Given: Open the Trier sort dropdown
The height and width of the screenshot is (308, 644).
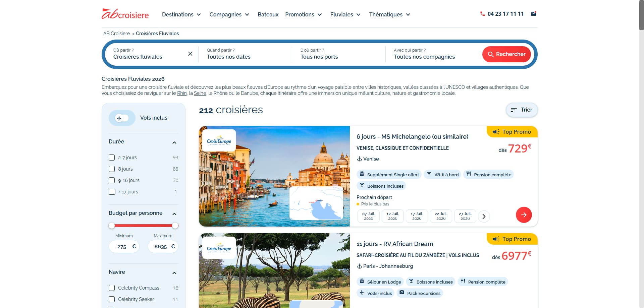Looking at the screenshot, I should pyautogui.click(x=522, y=110).
